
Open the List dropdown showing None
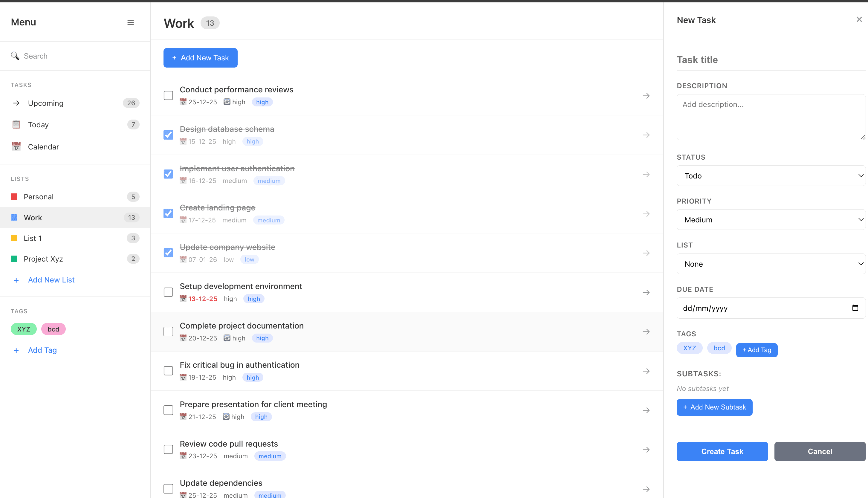(771, 264)
